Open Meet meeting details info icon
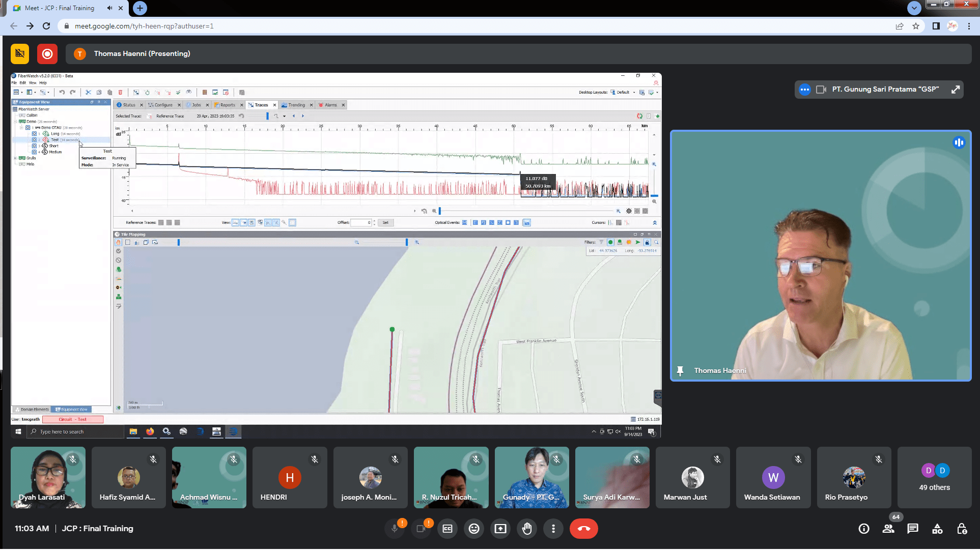 point(864,529)
